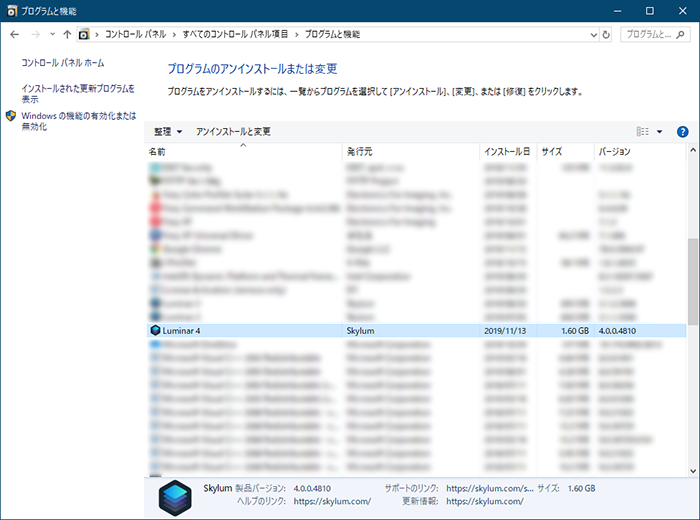Click アンインストールと変更 button
700x520 pixels.
pos(233,132)
